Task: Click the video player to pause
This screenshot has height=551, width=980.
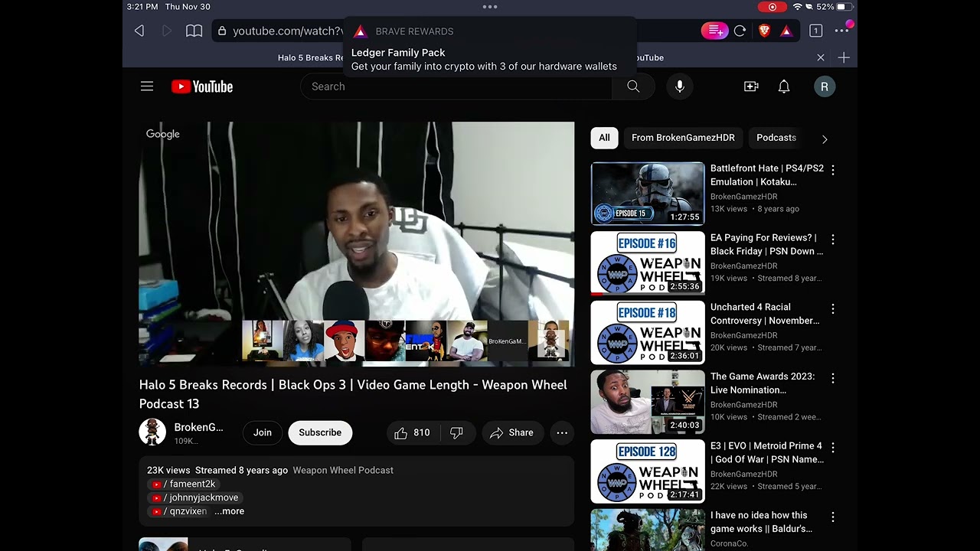Action: pos(357,243)
